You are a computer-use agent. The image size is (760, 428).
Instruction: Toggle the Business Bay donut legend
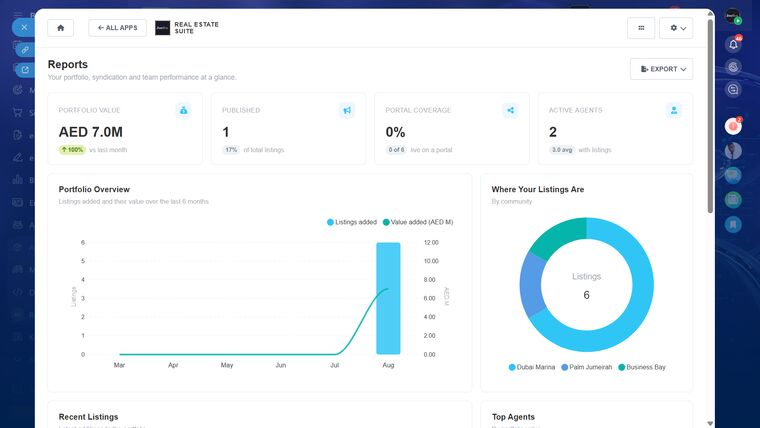coord(642,367)
